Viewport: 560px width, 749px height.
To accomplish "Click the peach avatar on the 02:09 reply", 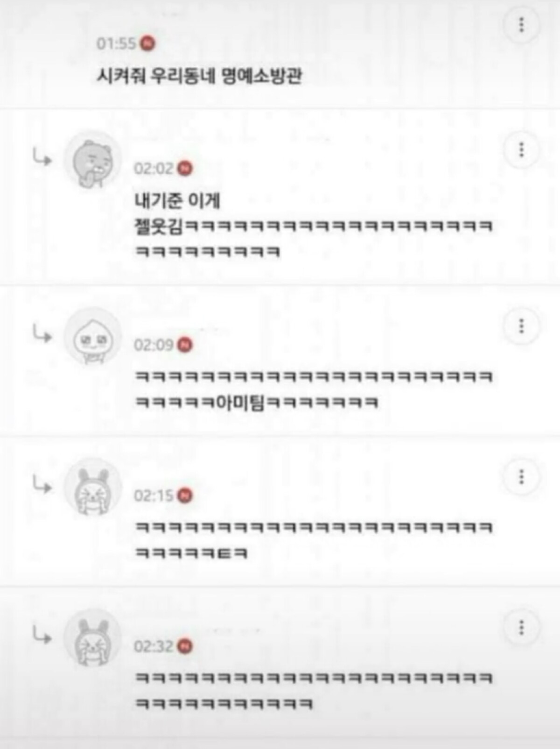I will click(92, 337).
